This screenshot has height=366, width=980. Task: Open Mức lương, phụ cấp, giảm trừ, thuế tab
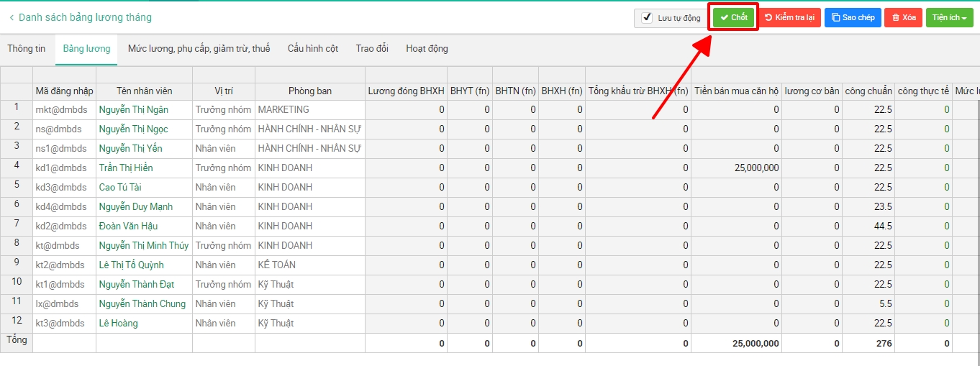point(199,49)
